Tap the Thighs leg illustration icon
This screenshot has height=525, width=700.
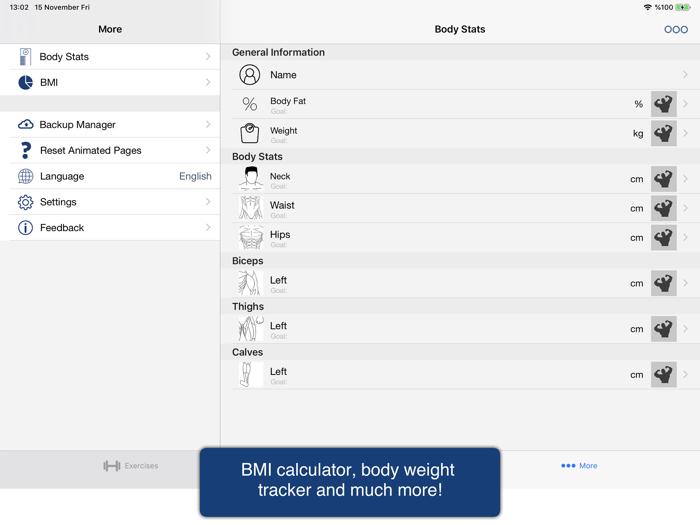coord(250,328)
